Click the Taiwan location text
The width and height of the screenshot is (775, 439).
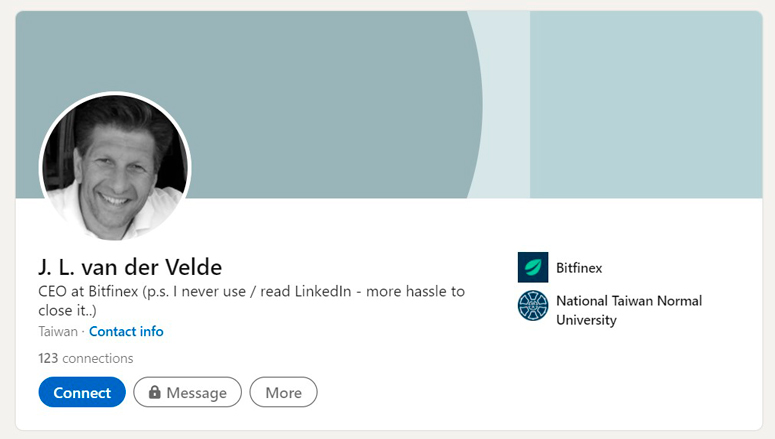click(57, 332)
